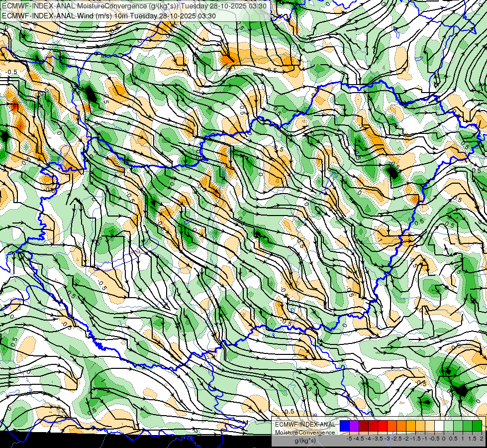Pick the palest green swatch for 0 to 0.5

coord(449,426)
